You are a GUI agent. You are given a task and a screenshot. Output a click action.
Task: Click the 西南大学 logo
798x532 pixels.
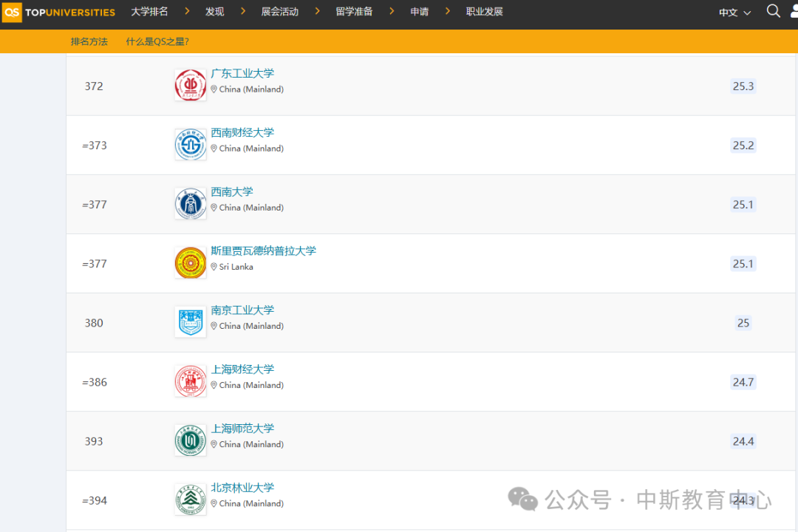coord(191,204)
